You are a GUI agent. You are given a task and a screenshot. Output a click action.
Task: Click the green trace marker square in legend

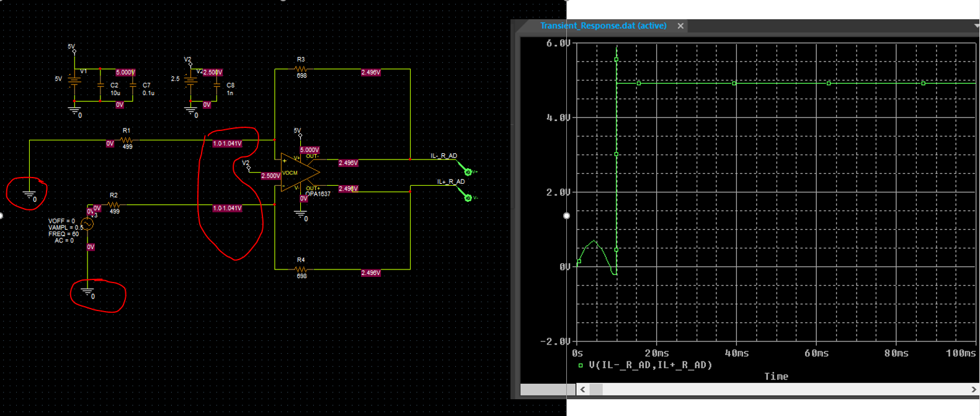[581, 366]
